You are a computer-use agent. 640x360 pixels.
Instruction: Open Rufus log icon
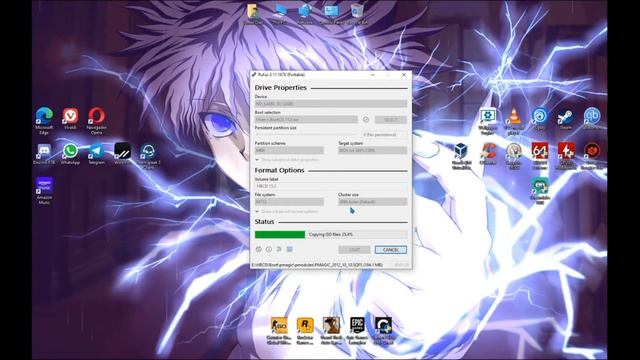(x=289, y=249)
